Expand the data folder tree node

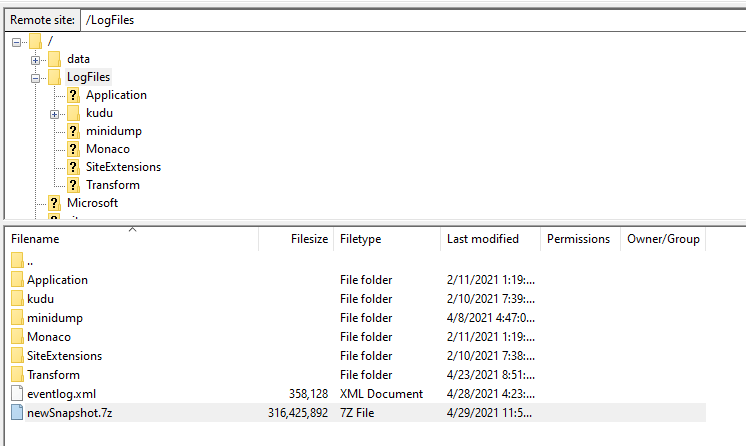click(x=35, y=59)
